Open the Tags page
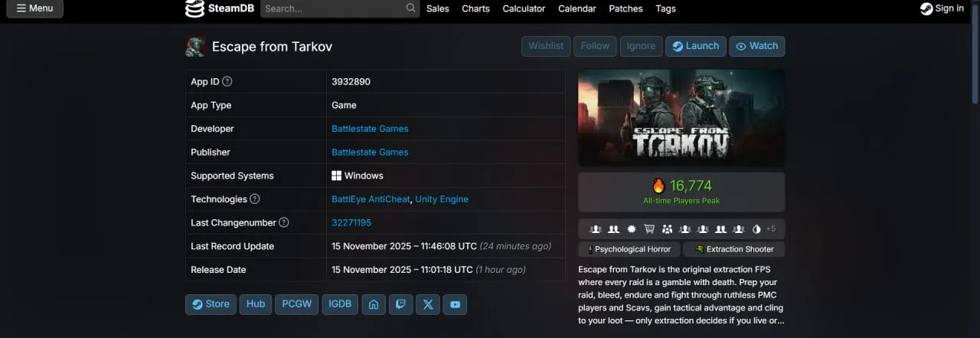The image size is (980, 338). (665, 8)
